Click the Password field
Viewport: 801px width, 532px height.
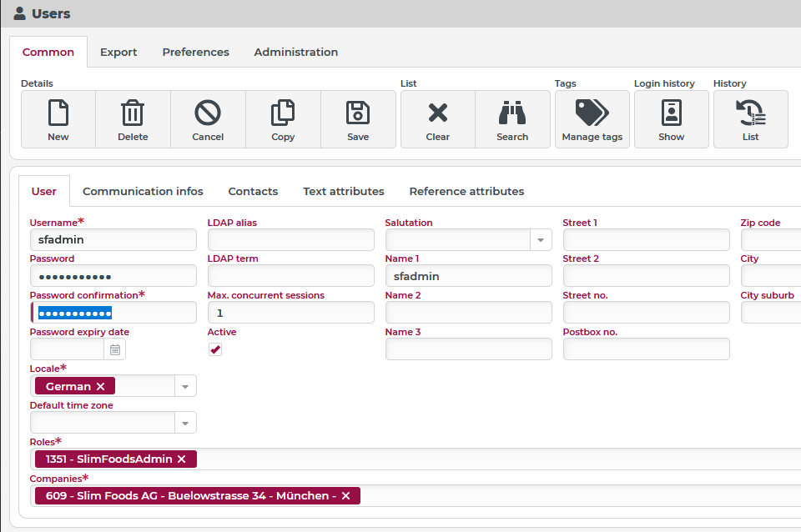113,276
